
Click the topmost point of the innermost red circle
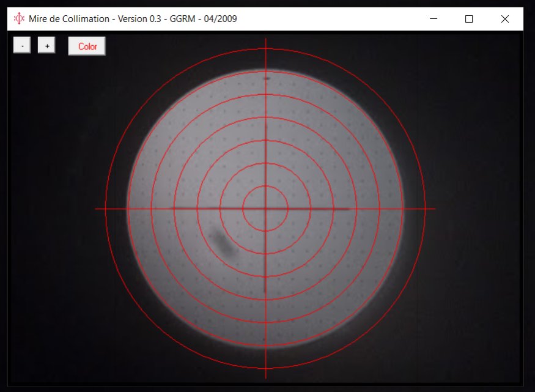pos(265,186)
